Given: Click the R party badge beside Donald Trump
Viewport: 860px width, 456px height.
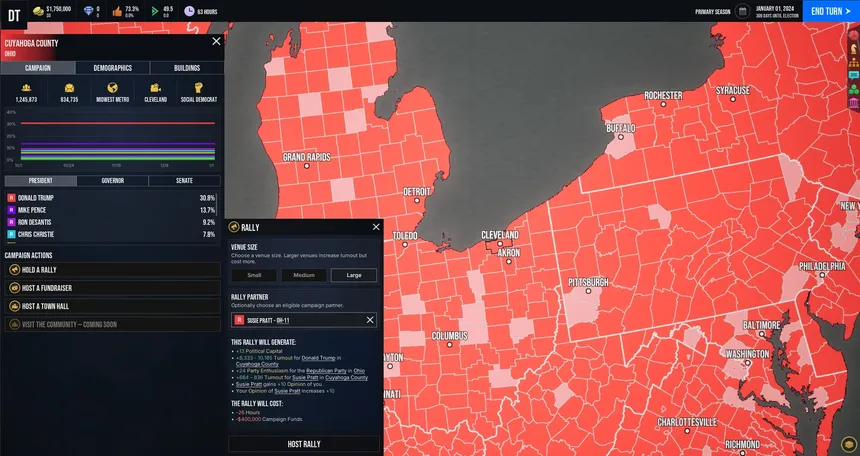Looking at the screenshot, I should [x=11, y=198].
